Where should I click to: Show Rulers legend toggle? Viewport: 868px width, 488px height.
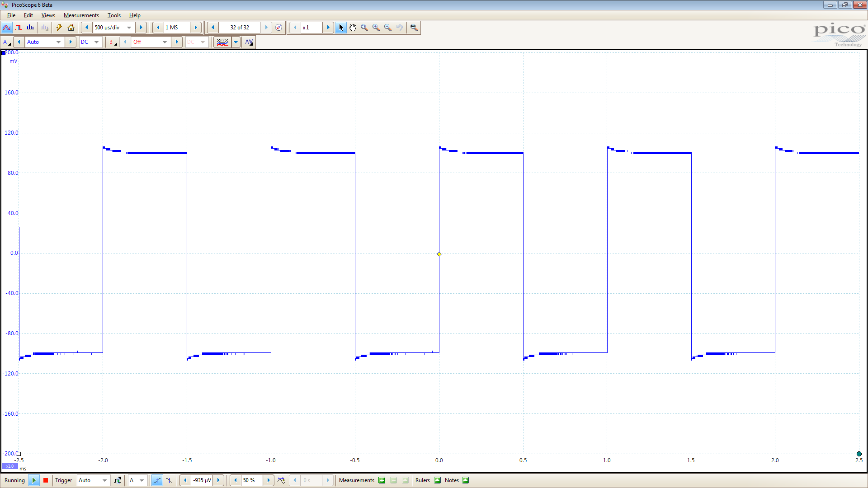click(x=438, y=480)
